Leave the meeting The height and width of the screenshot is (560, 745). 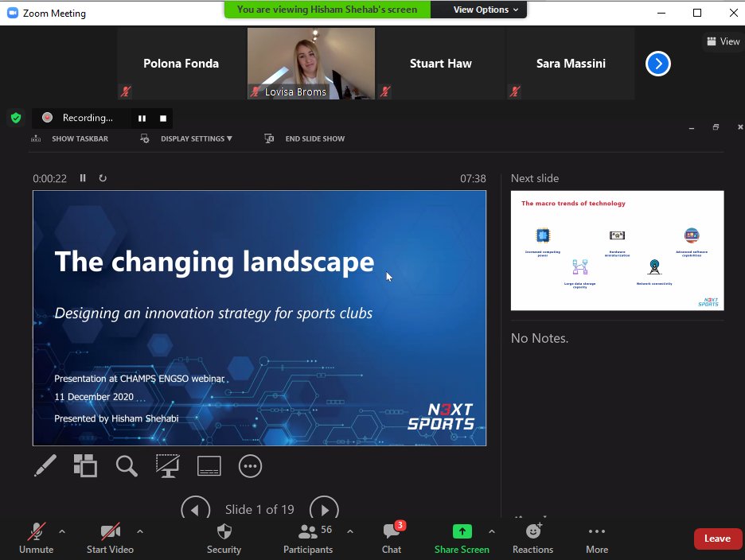click(x=717, y=539)
